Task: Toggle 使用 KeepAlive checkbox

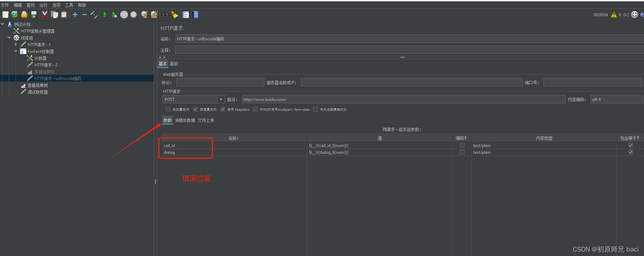Action: click(x=223, y=109)
